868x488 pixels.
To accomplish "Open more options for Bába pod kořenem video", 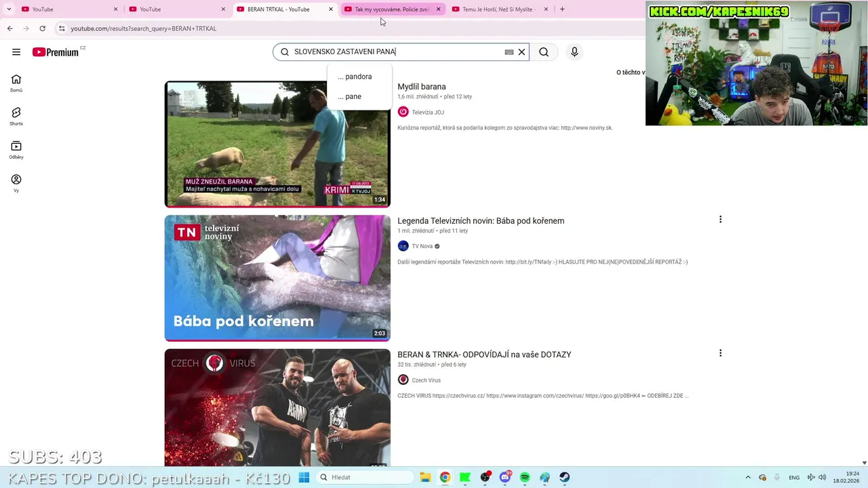I will (x=720, y=219).
